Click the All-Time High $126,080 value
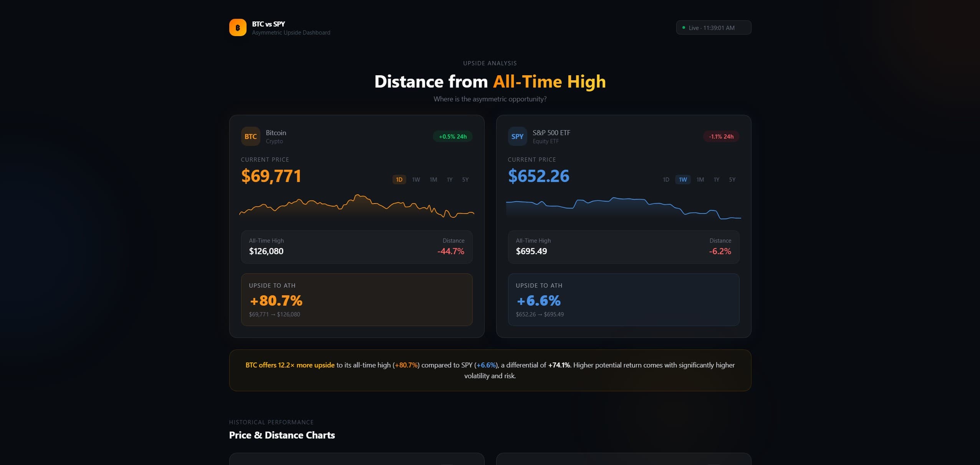Screen dimensions: 980x465 click(x=266, y=251)
